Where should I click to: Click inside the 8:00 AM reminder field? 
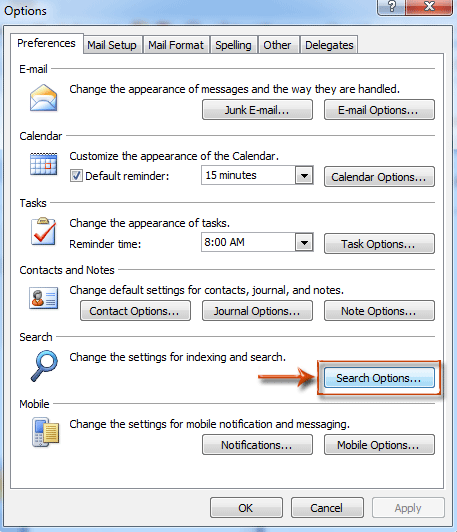click(x=248, y=242)
